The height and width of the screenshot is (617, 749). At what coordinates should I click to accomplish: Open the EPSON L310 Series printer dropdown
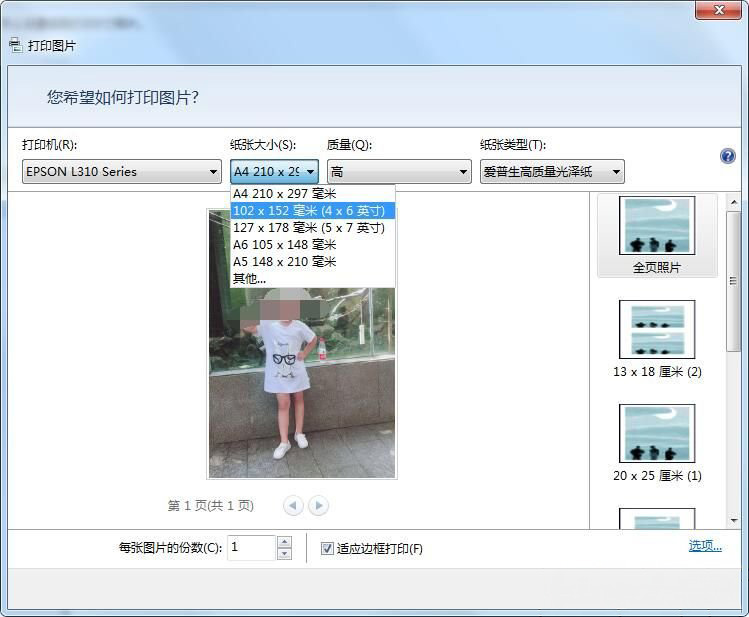(x=122, y=171)
